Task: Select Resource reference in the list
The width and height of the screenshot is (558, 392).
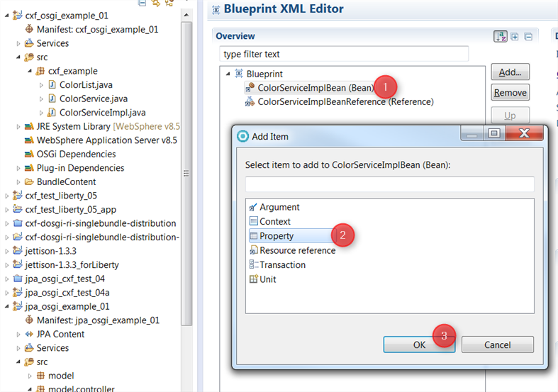Action: [298, 250]
